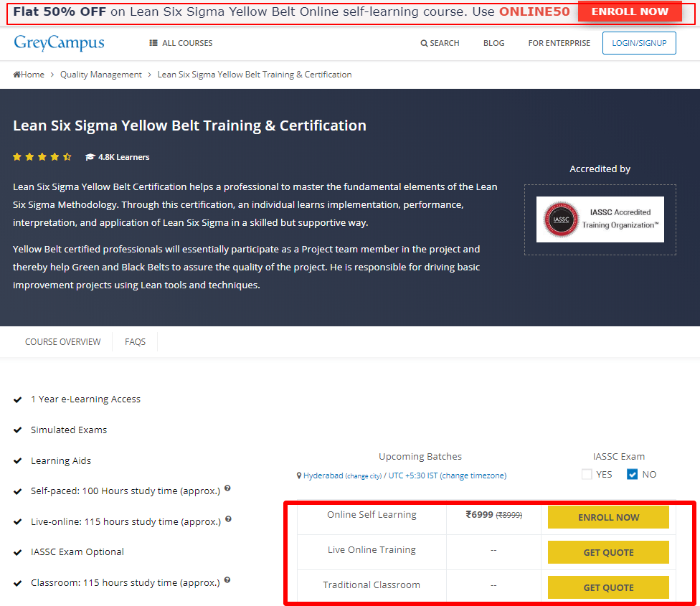Open the SEARCH menu item
Image resolution: width=700 pixels, height=606 pixels.
(440, 43)
